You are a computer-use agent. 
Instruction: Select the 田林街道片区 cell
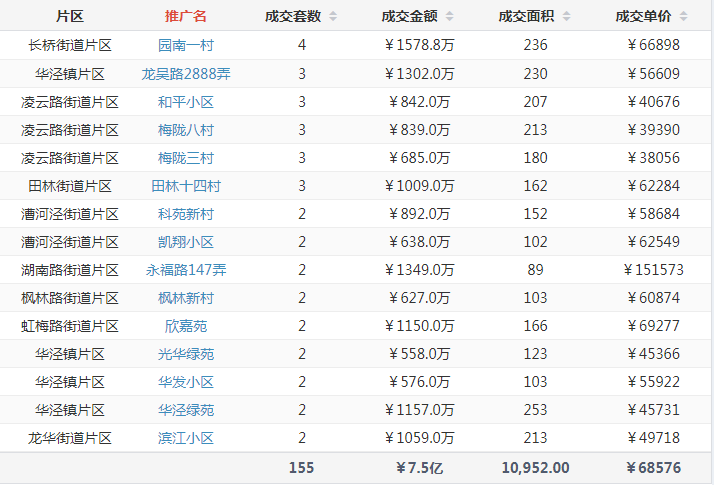70,186
